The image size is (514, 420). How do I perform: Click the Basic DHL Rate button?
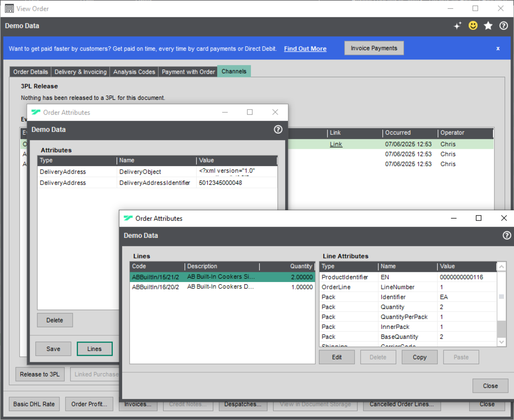(34, 404)
